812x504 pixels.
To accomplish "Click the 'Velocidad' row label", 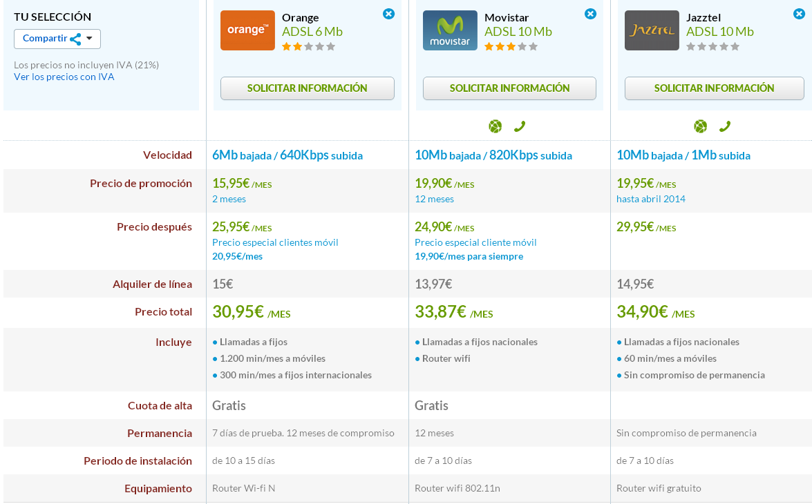I will (x=167, y=155).
